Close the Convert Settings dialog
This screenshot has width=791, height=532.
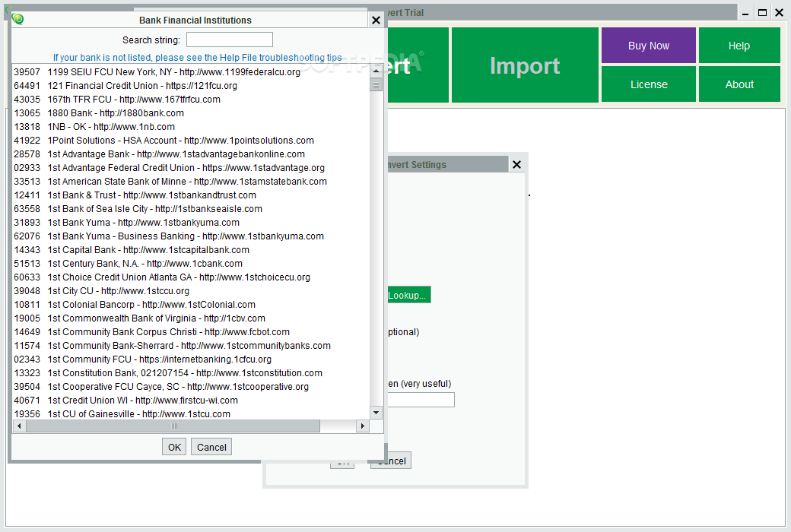(516, 164)
